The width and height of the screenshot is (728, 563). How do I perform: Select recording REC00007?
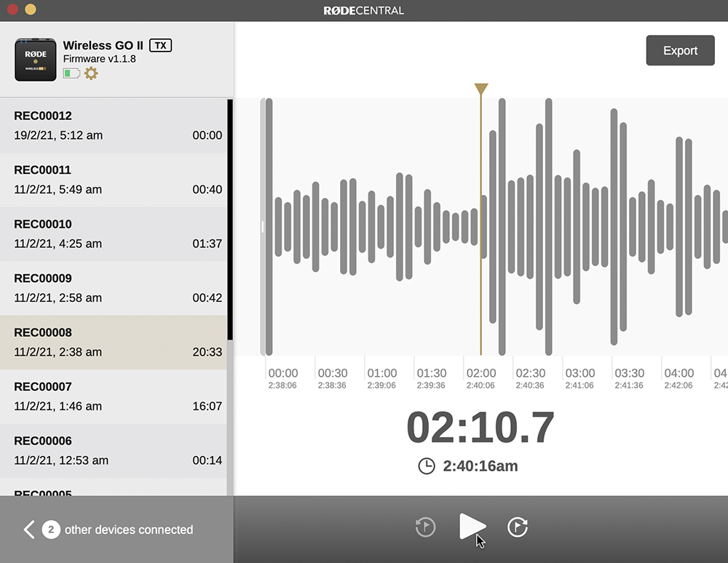[114, 397]
